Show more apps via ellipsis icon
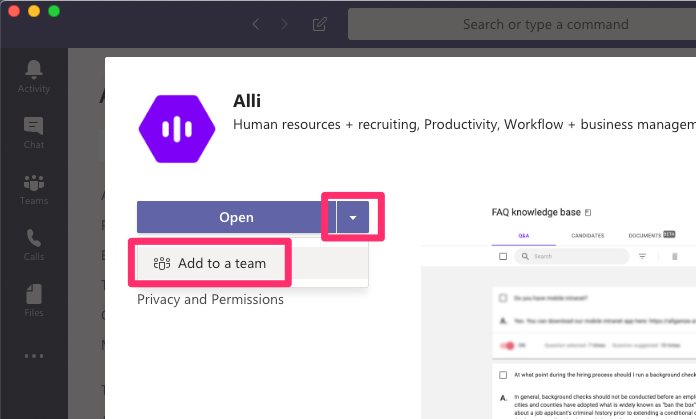The image size is (696, 419). point(34,356)
